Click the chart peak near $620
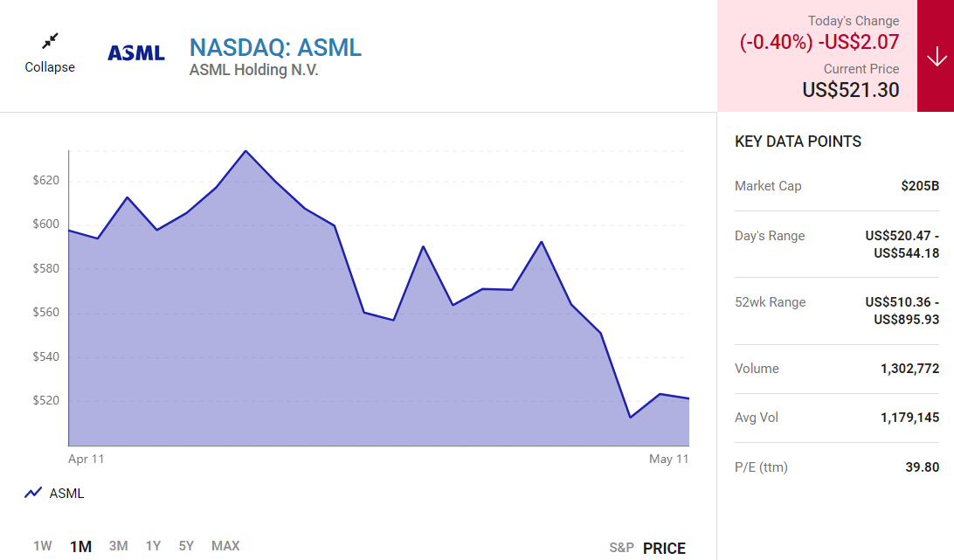Image resolution: width=954 pixels, height=560 pixels. tap(245, 151)
